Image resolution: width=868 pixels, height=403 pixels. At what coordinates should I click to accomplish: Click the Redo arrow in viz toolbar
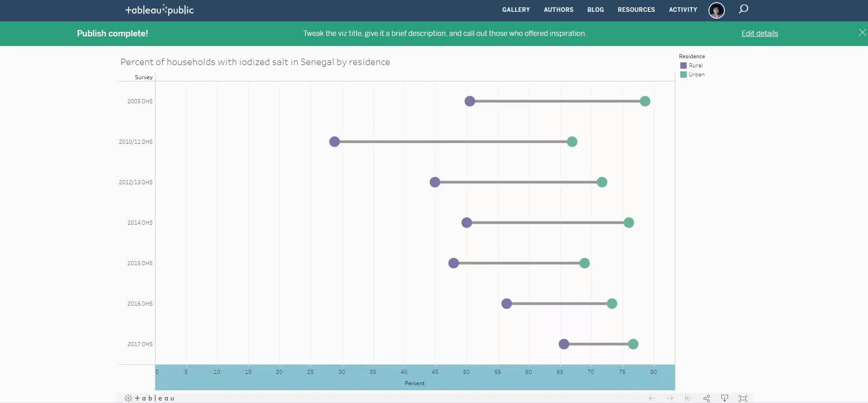click(670, 398)
